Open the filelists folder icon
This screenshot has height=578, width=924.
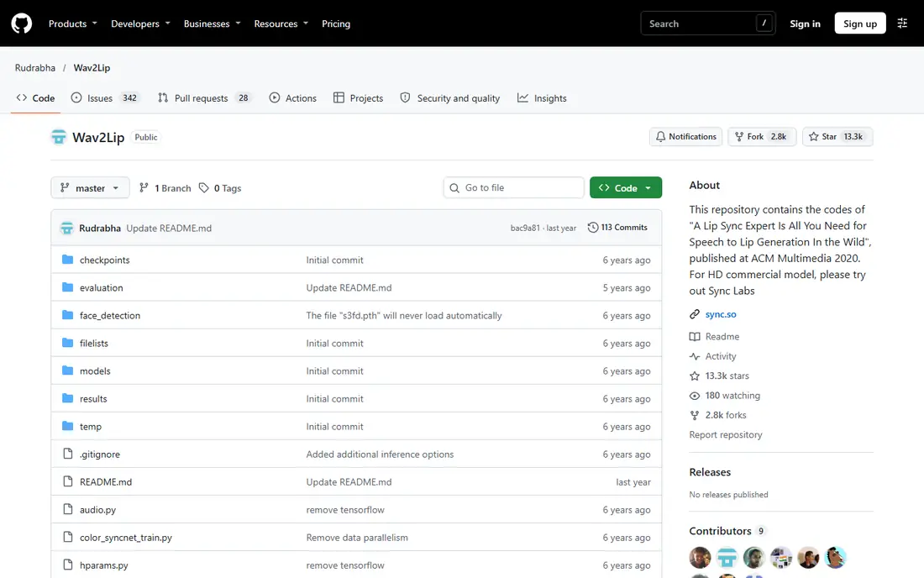[68, 343]
